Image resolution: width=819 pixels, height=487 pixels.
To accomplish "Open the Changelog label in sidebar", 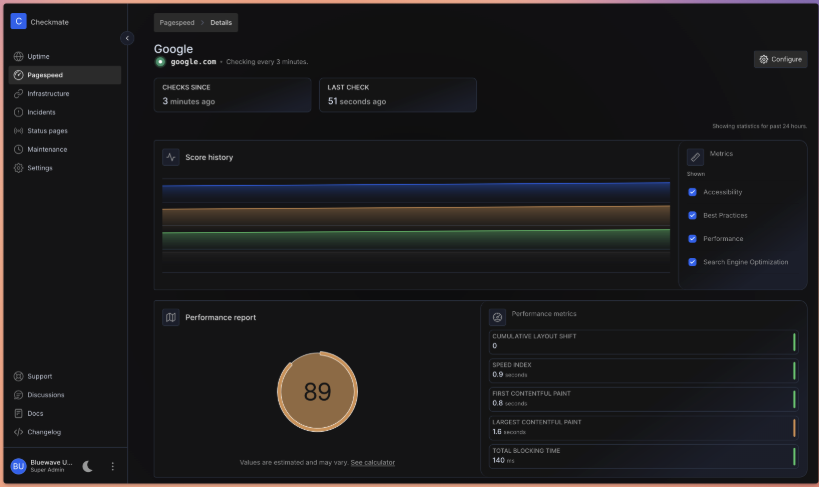I will tap(44, 432).
